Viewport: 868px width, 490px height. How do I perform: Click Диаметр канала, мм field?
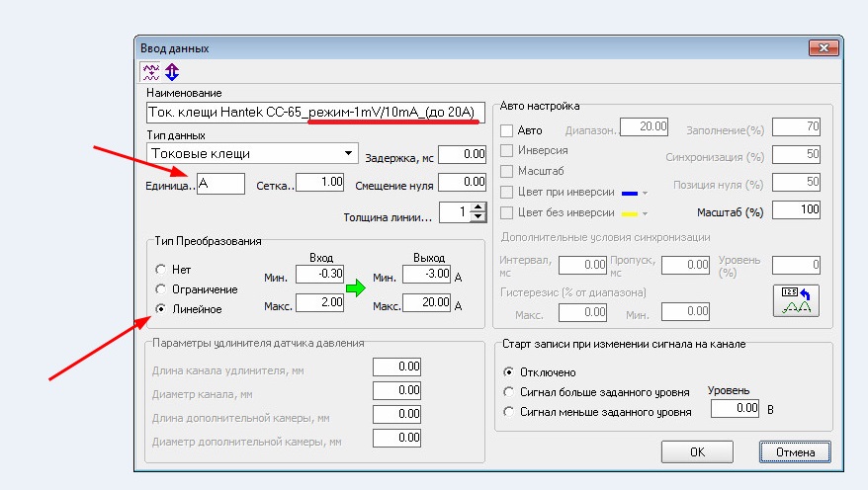pos(396,390)
